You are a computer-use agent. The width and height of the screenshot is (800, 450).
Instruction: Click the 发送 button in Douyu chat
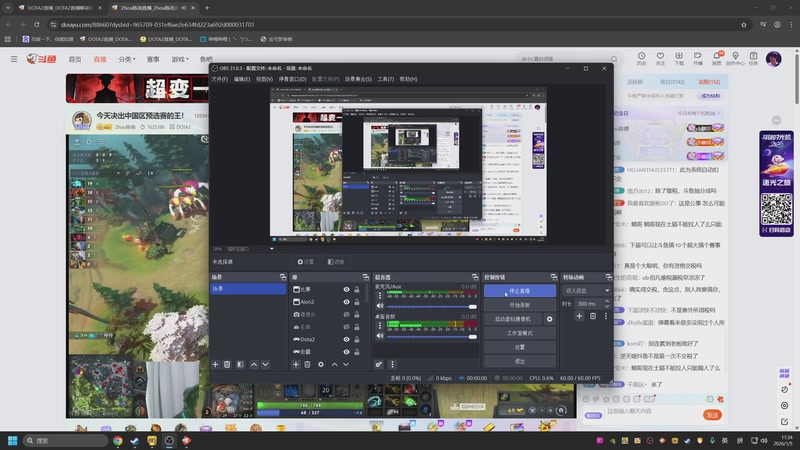click(x=712, y=415)
